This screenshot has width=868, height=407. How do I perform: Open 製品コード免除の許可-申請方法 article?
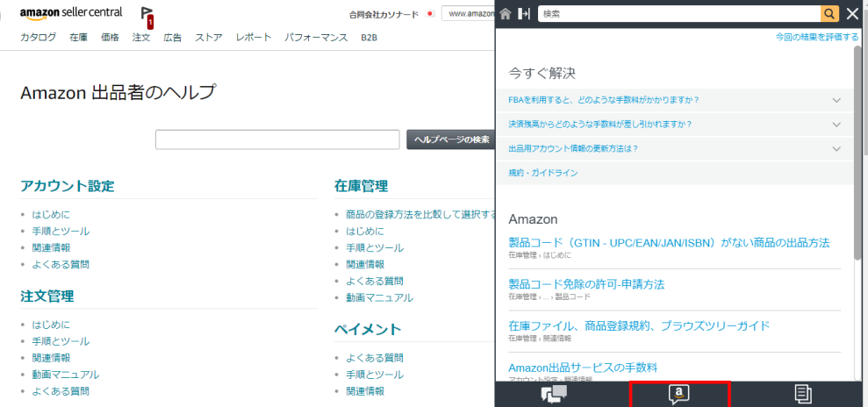[x=586, y=284]
